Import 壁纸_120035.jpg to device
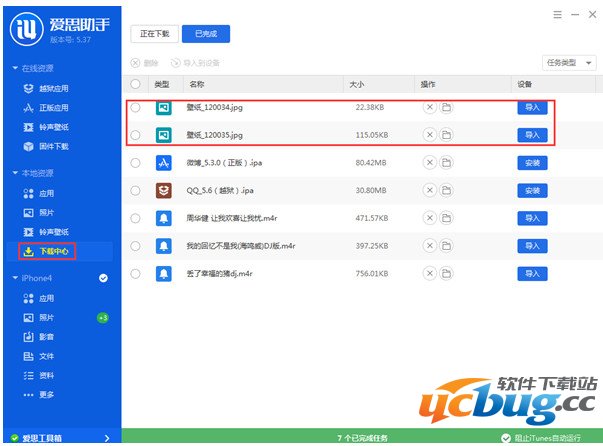 click(x=532, y=135)
